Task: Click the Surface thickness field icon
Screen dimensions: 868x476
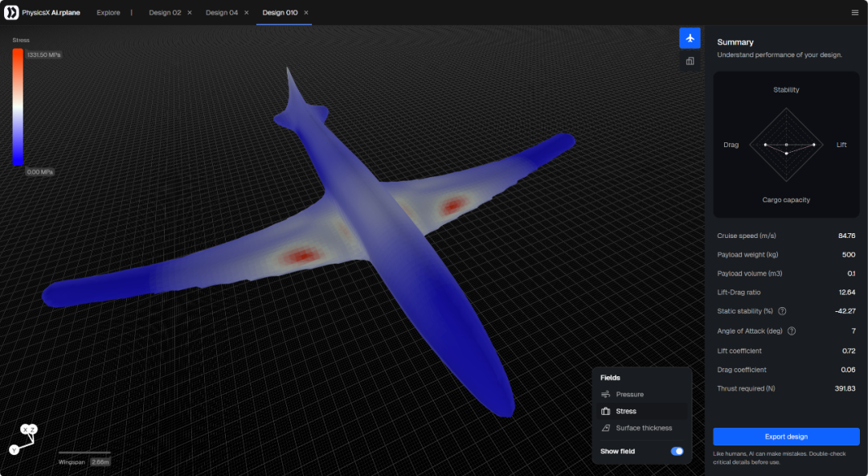Action: click(606, 428)
